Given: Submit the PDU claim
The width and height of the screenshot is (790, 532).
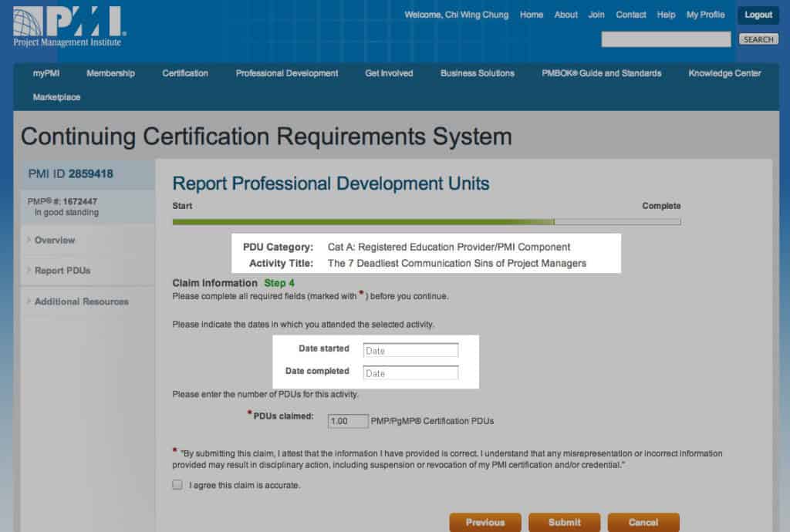Looking at the screenshot, I should (564, 523).
